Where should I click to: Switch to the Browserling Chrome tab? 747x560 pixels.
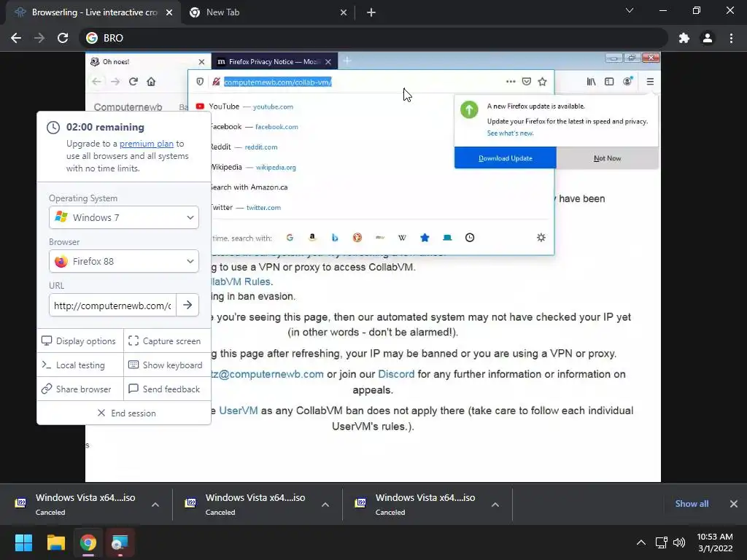(93, 12)
